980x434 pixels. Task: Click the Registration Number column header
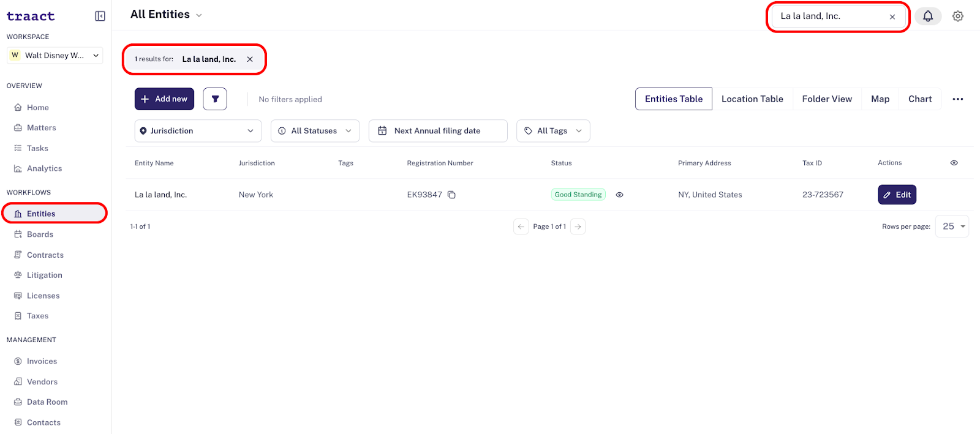coord(440,163)
